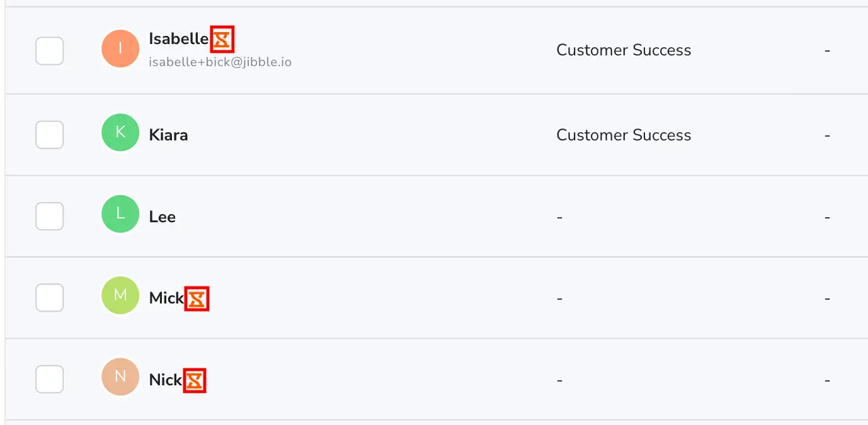868x425 pixels.
Task: Open Mick's lime avatar with letter M
Action: (120, 295)
